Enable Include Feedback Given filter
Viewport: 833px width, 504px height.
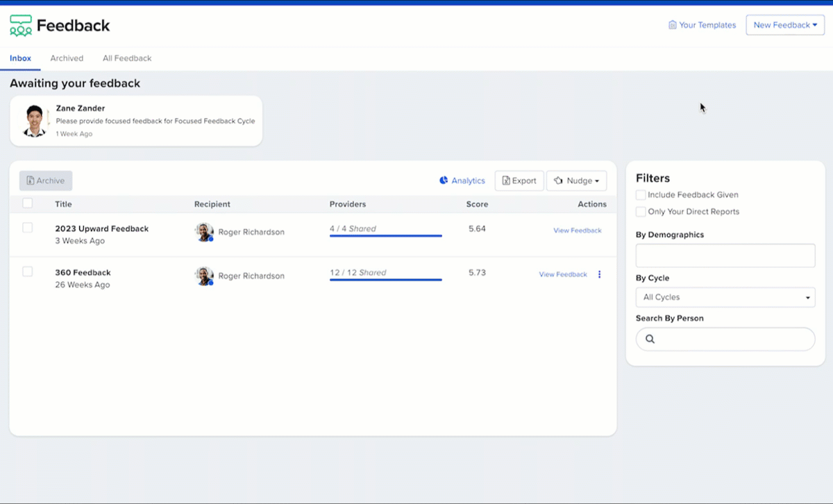pos(641,195)
